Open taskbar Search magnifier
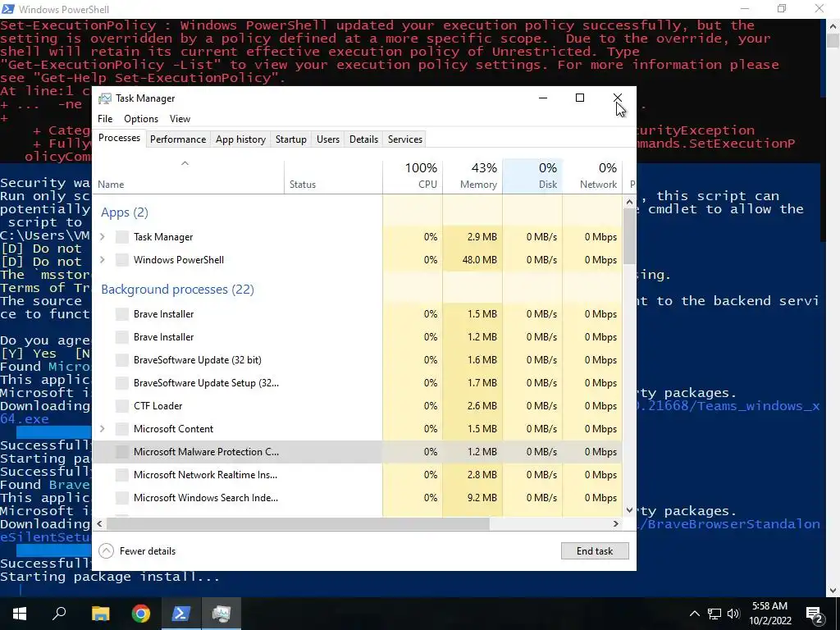Screen dimensions: 840x630 [59, 614]
